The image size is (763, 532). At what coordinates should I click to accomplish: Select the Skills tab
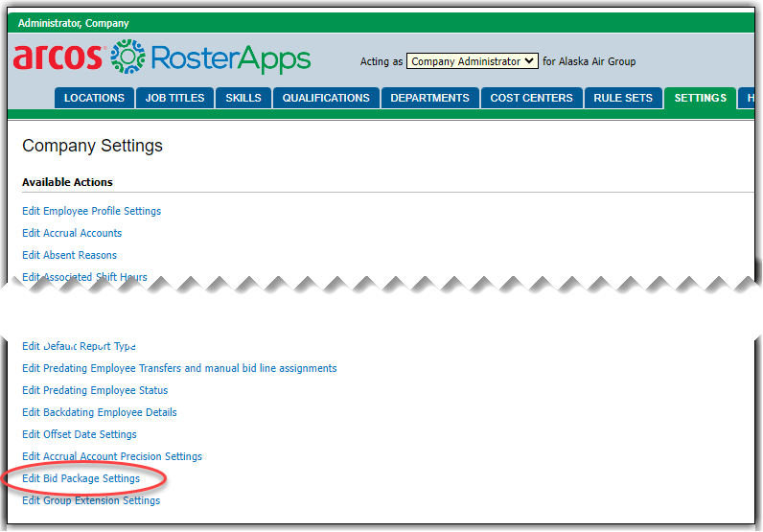click(243, 98)
